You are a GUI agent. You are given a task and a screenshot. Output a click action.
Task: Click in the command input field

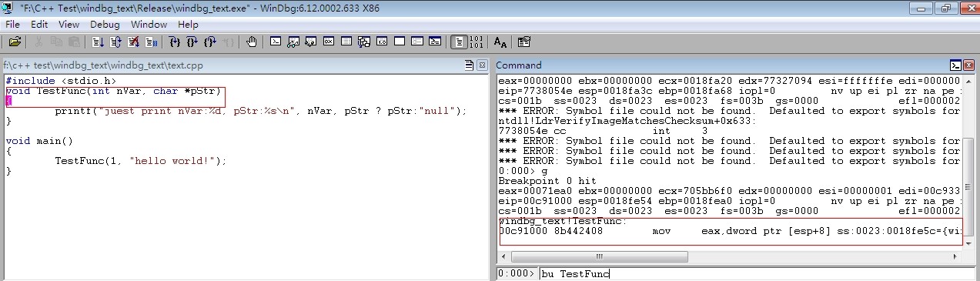click(x=757, y=273)
